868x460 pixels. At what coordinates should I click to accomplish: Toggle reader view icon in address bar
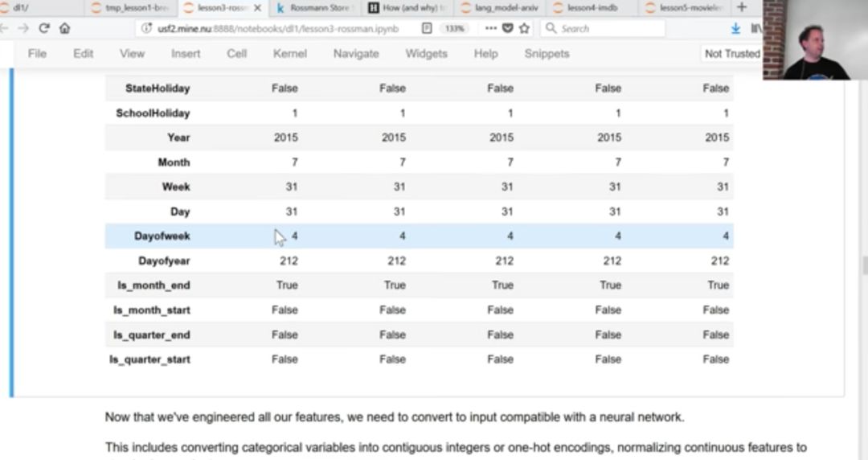click(x=427, y=28)
